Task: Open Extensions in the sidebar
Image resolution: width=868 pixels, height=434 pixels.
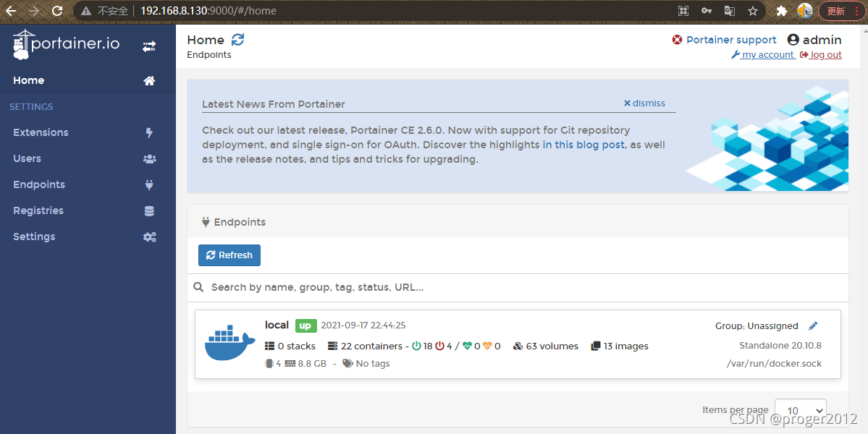Action: pos(88,132)
